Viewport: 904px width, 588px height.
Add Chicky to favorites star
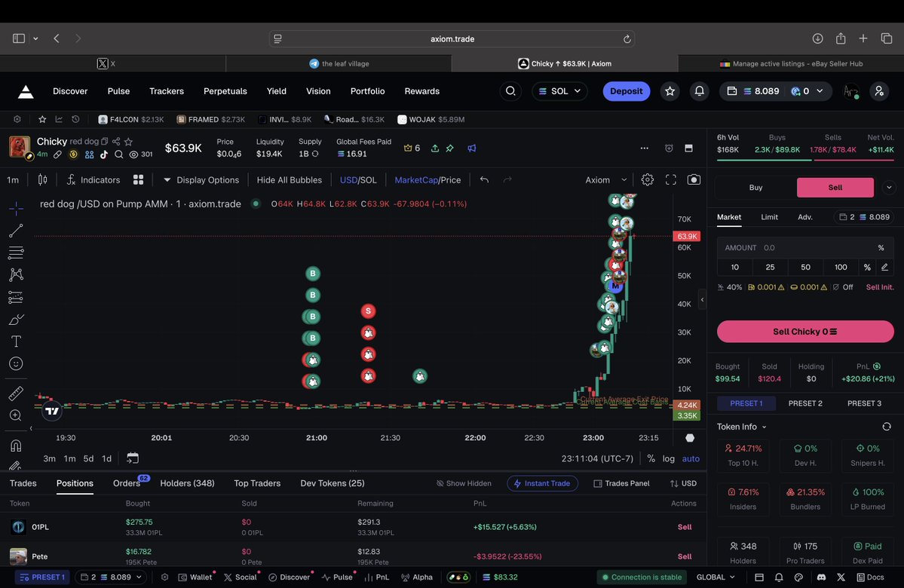pos(129,141)
